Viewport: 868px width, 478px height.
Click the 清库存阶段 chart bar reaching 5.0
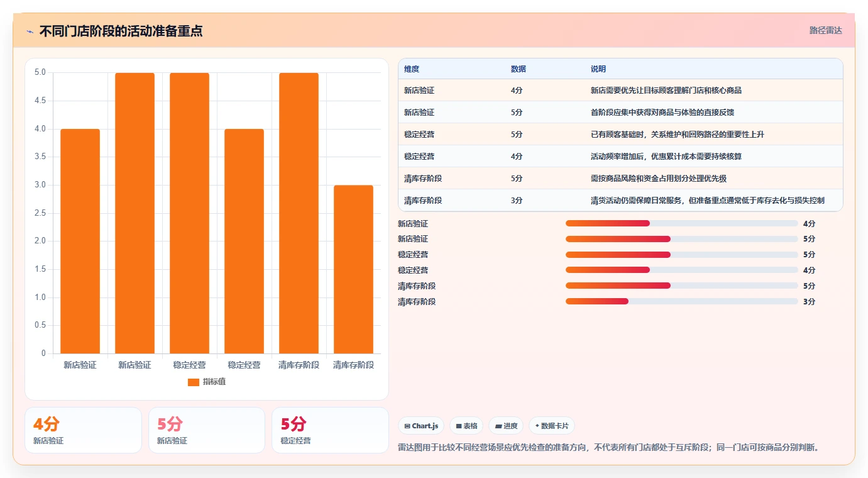point(299,213)
